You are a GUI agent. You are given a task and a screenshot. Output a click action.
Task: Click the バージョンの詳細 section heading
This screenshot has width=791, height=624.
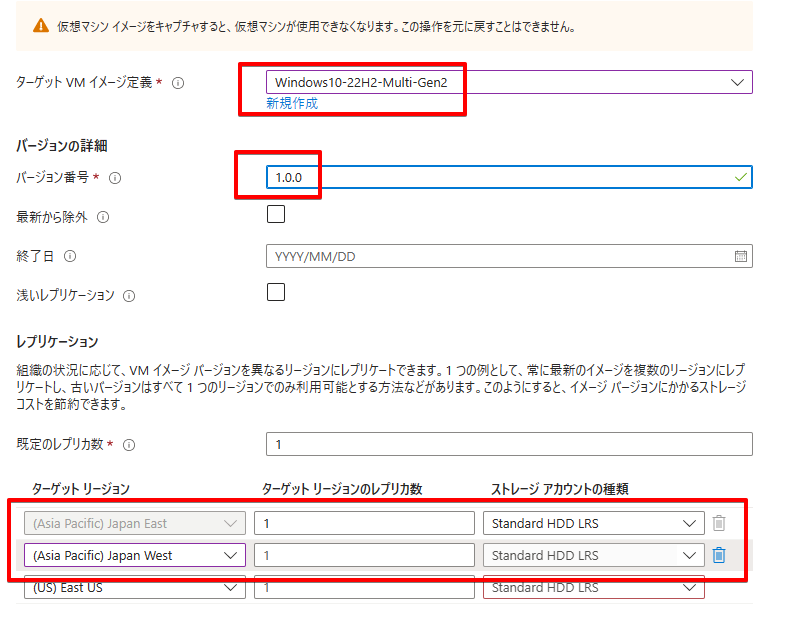(x=62, y=146)
